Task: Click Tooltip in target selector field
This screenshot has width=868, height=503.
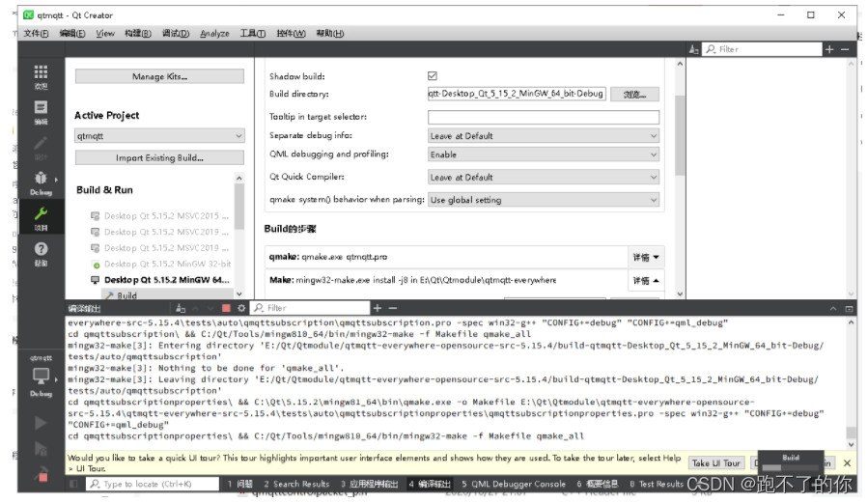Action: [x=544, y=117]
